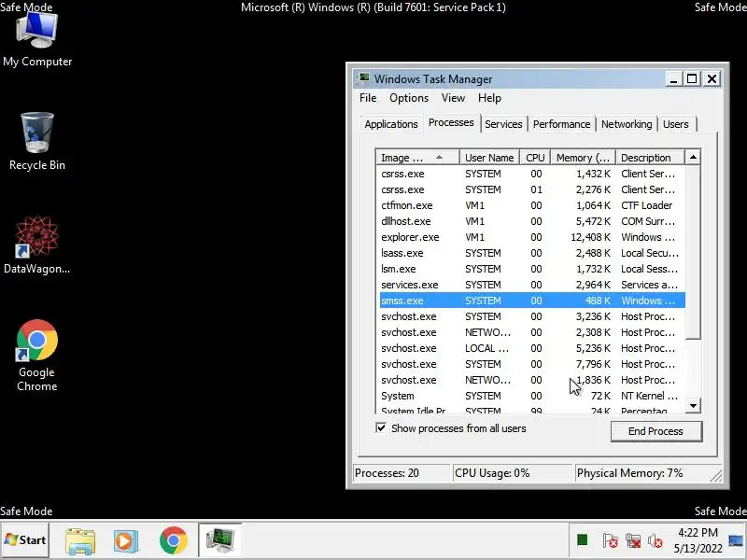
Task: Select svchost.exe row owned by LOCAL
Action: pos(532,348)
